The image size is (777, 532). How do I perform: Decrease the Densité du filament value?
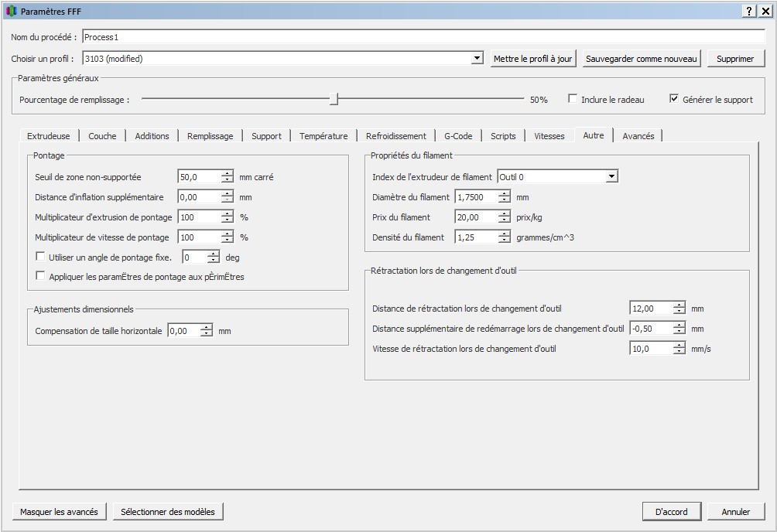point(505,241)
